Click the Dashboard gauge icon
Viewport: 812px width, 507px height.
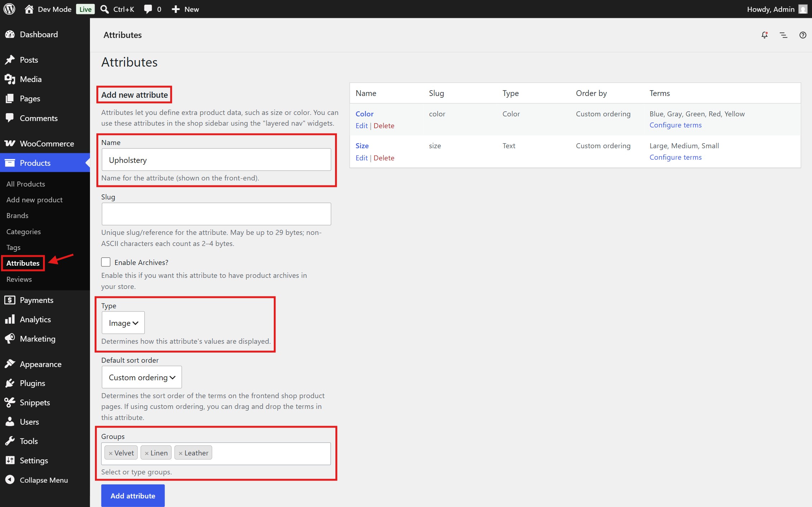pyautogui.click(x=10, y=34)
